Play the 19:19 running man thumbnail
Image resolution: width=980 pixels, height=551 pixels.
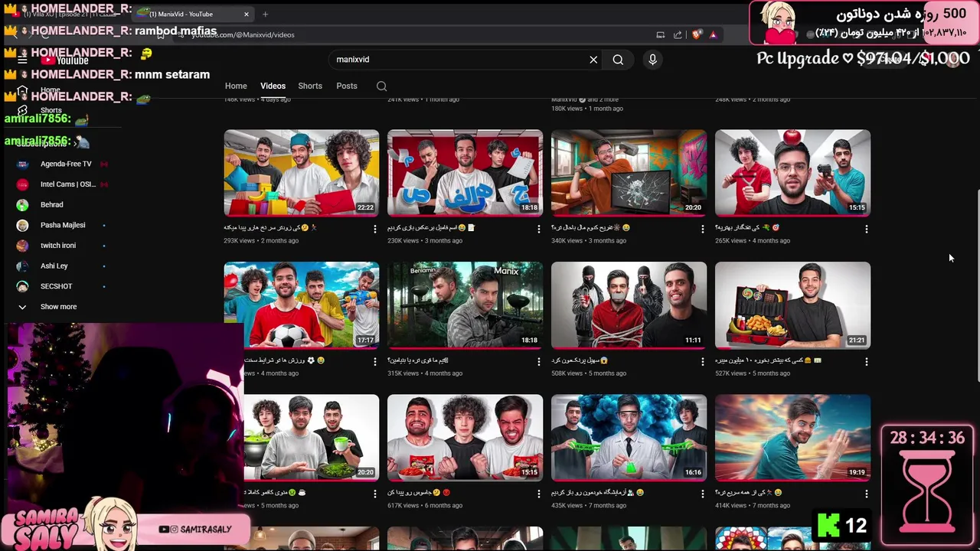(x=792, y=438)
